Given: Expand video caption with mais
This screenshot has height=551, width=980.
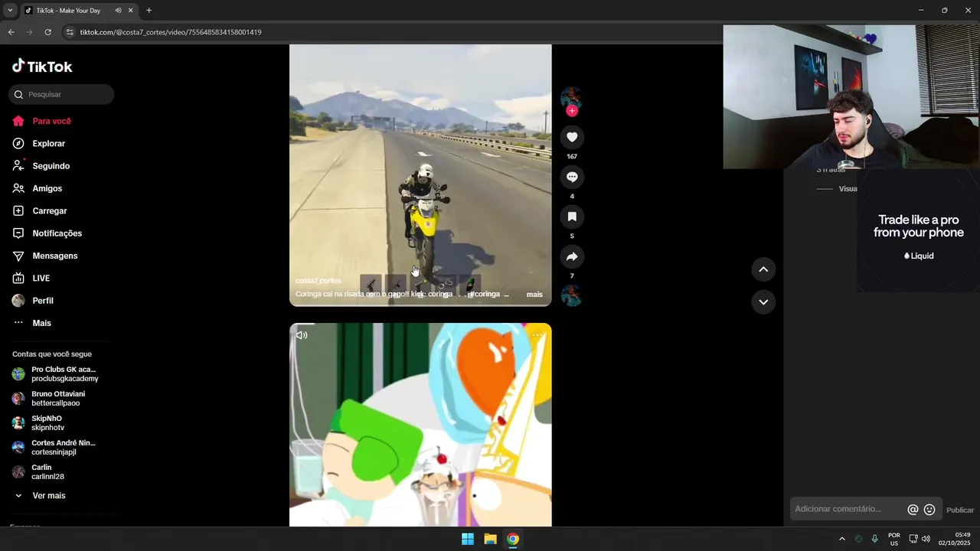Looking at the screenshot, I should 534,295.
